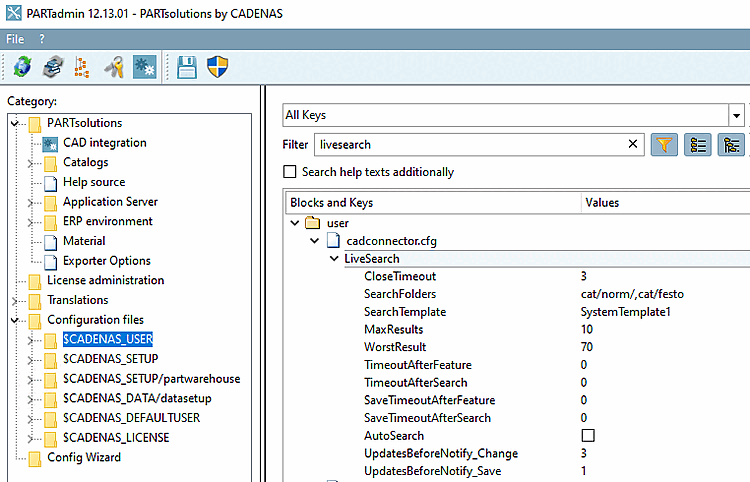Click the cadconnector.cfg file icon

(x=333, y=240)
